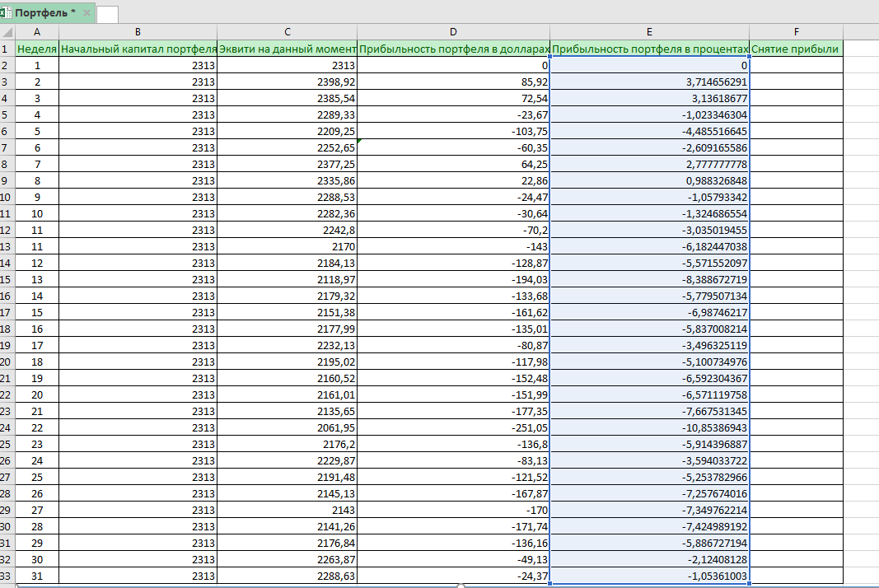This screenshot has width=879, height=588.
Task: Close the Портфель document tab
Action: (87, 13)
